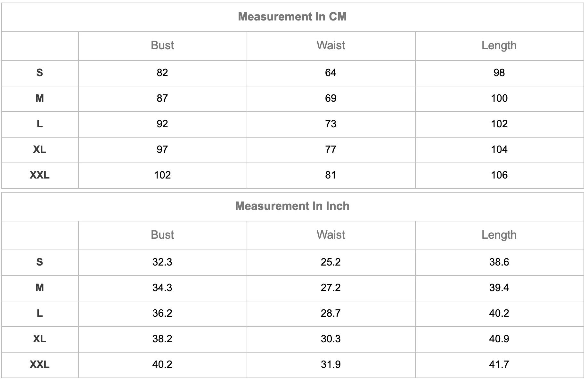The height and width of the screenshot is (382, 588).
Task: Click the length value 40.9 cell
Action: pos(499,339)
